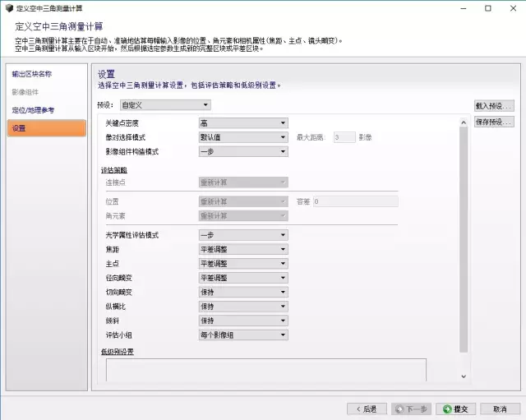This screenshot has height=420, width=526.
Task: Click the scrollbar up arrow
Action: pyautogui.click(x=464, y=122)
